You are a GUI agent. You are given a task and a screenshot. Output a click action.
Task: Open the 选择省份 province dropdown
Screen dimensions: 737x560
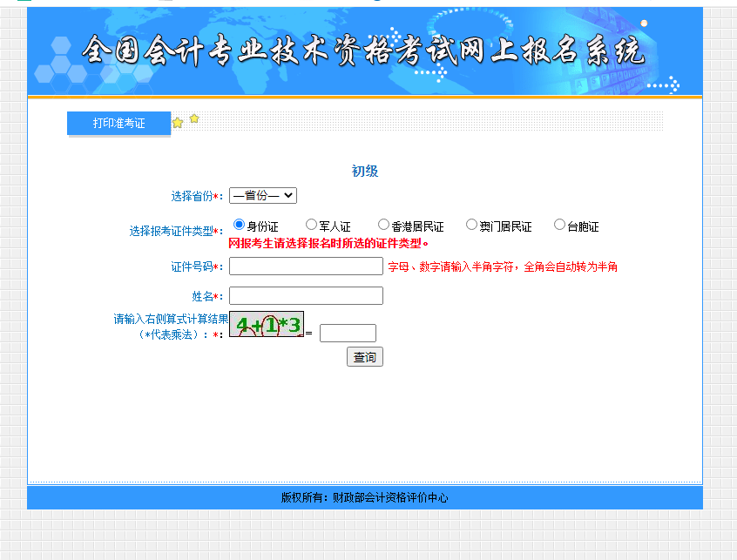[264, 195]
